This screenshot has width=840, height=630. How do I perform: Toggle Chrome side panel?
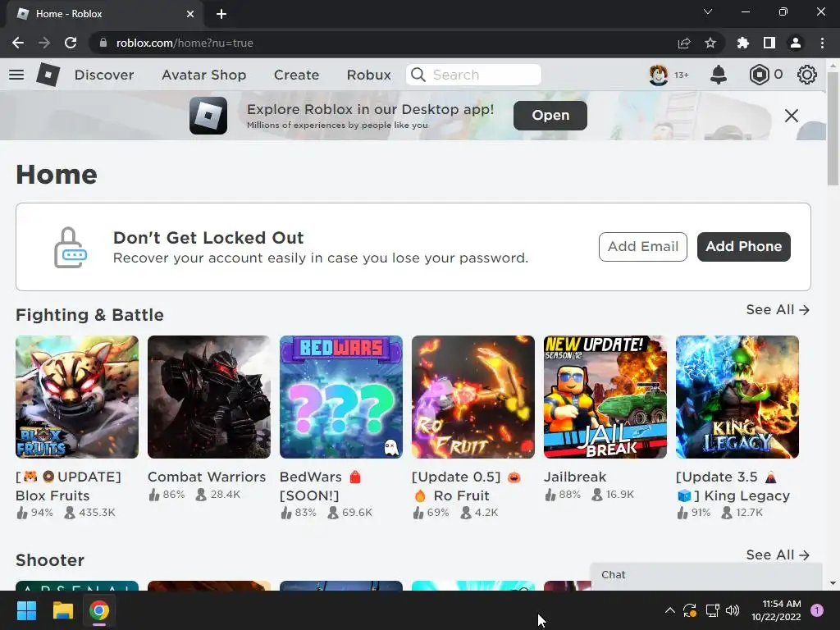769,43
